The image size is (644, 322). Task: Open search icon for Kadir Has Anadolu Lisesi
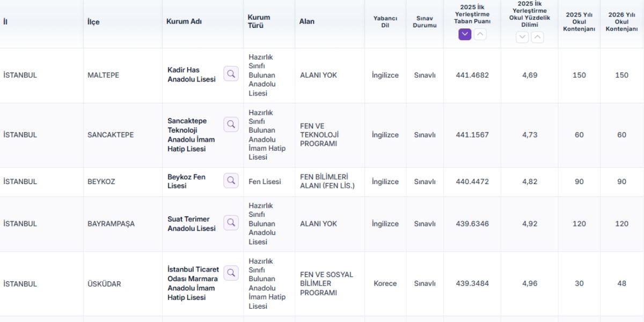pyautogui.click(x=231, y=74)
